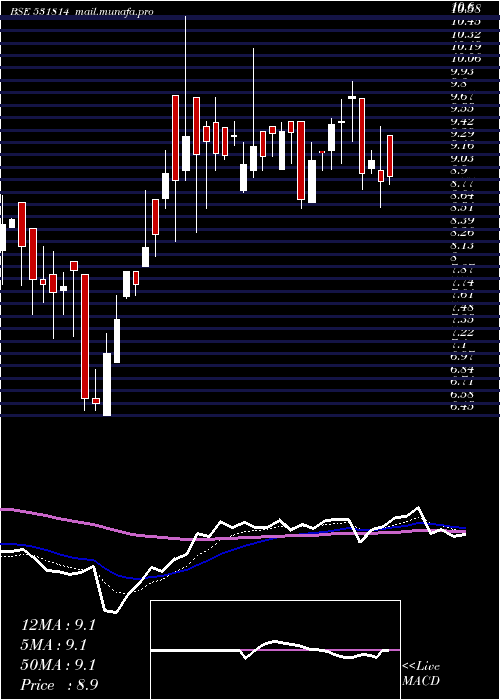
Task: Click the 10.06 price axis label
Action: (x=466, y=59)
